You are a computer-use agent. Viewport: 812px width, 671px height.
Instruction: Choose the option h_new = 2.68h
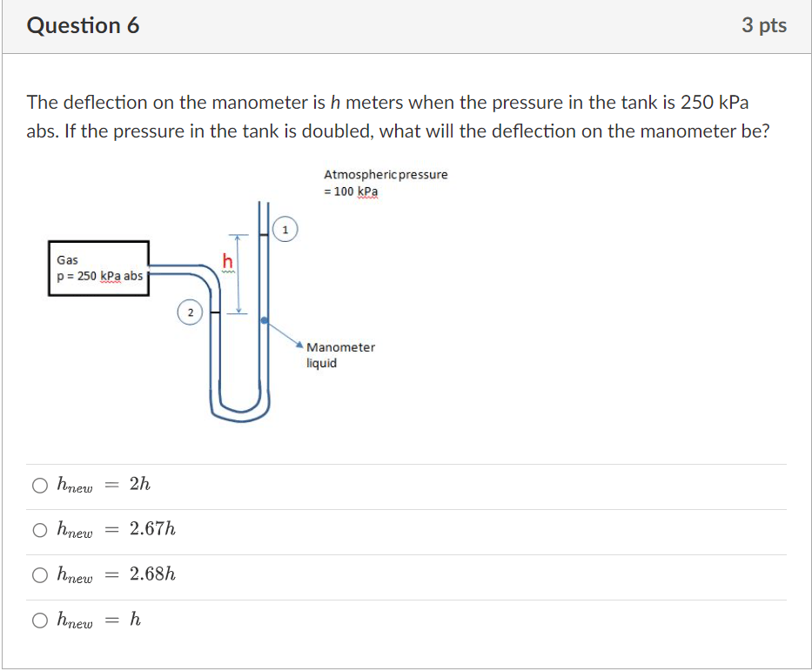pyautogui.click(x=40, y=574)
